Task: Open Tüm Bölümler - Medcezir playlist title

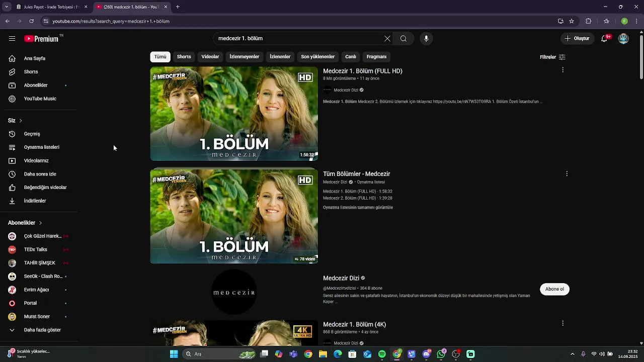Action: click(x=357, y=174)
